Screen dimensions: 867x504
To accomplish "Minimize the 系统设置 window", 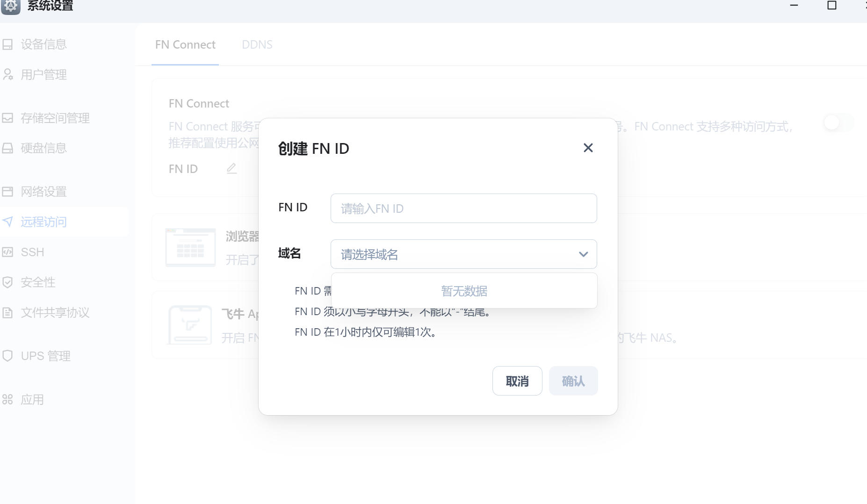I will (x=794, y=5).
